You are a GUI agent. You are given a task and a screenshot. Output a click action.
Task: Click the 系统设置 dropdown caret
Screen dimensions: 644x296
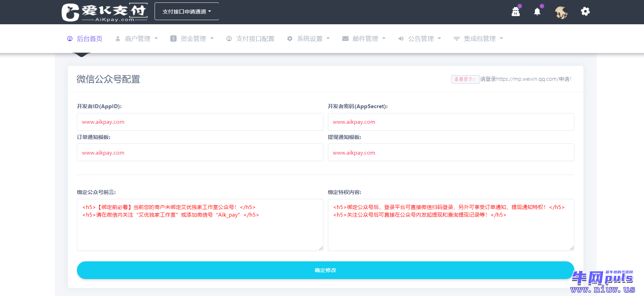[x=328, y=38]
